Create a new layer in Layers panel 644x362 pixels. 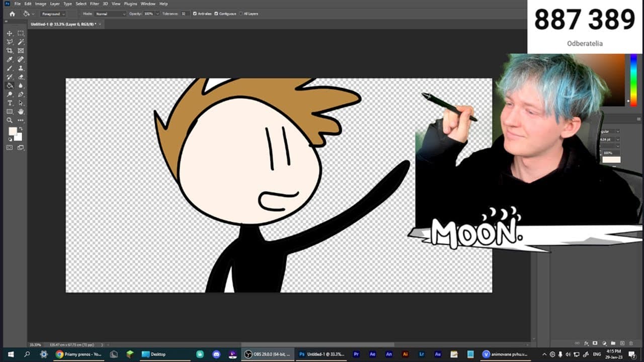[622, 343]
